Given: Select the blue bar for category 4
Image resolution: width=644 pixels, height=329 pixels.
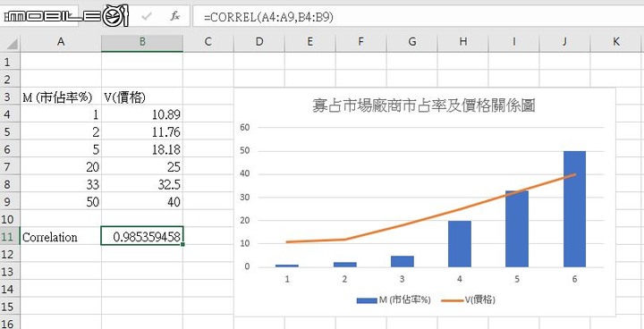Looking at the screenshot, I should coord(460,244).
